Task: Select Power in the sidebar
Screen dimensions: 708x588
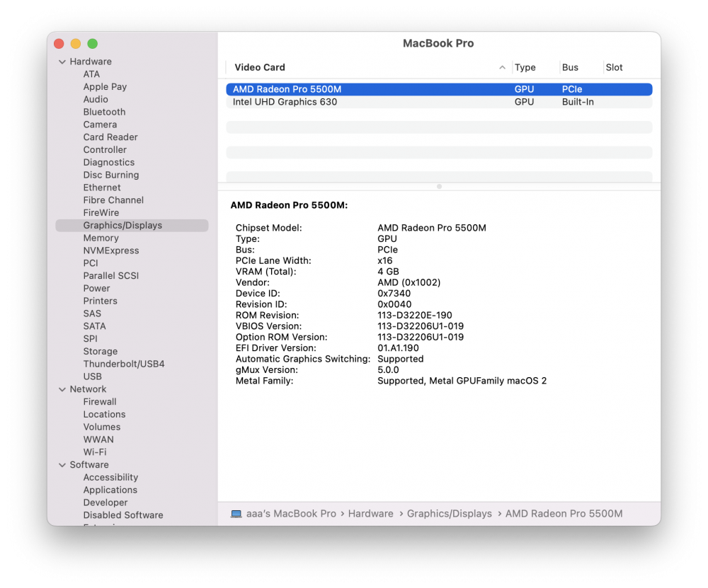Action: click(x=96, y=289)
